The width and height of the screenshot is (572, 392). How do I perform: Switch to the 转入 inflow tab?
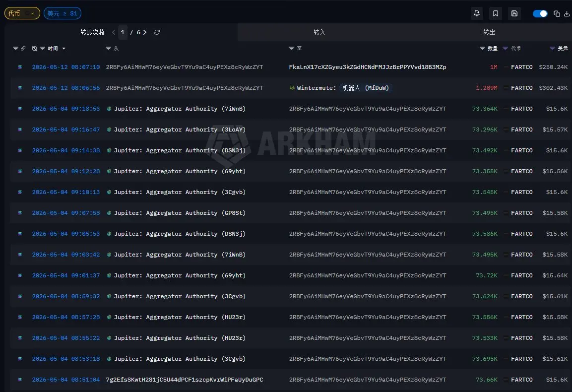tap(319, 32)
